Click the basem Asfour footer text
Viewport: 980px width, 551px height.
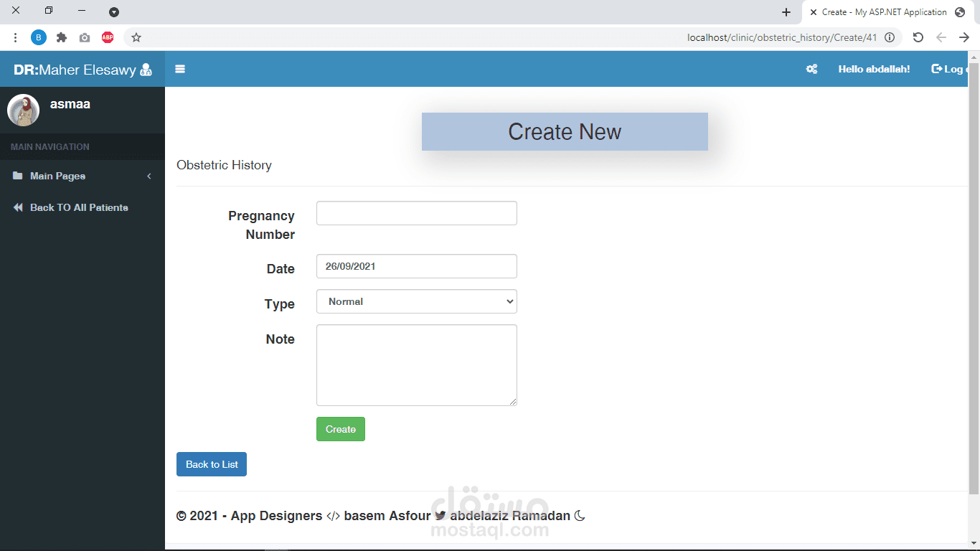tap(387, 516)
